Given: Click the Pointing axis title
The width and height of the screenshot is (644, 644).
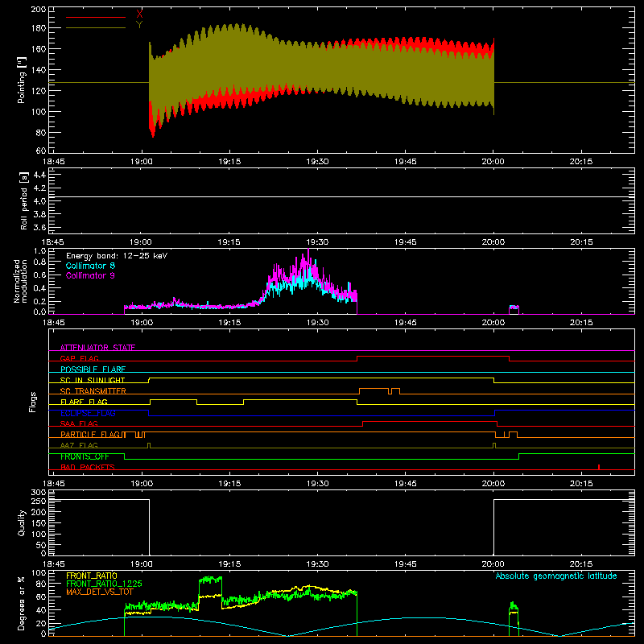Looking at the screenshot, I should pyautogui.click(x=22, y=80).
